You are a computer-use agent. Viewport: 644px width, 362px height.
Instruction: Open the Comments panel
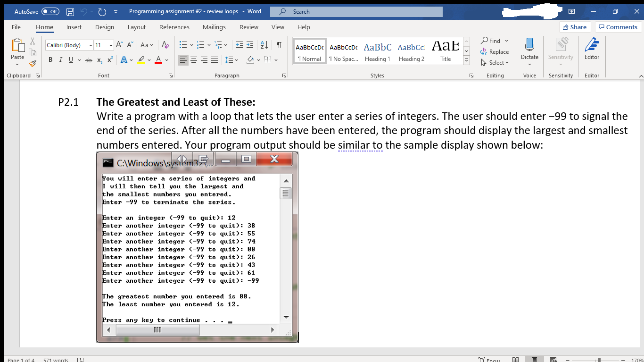618,27
